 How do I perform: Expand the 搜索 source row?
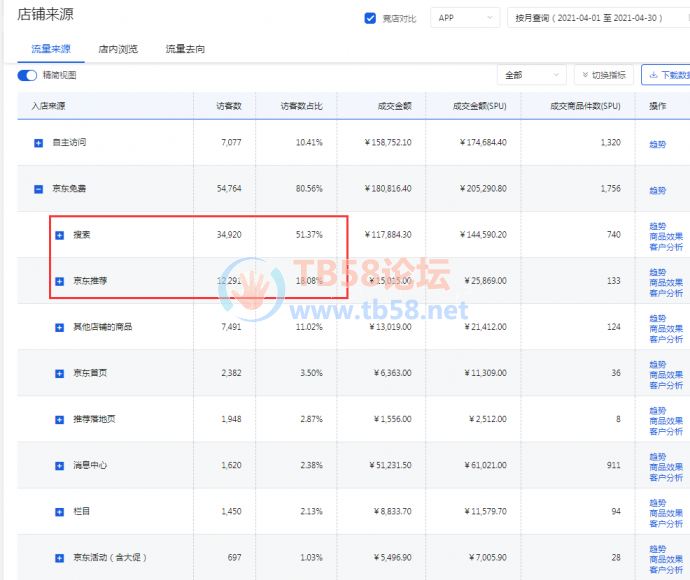pos(59,235)
